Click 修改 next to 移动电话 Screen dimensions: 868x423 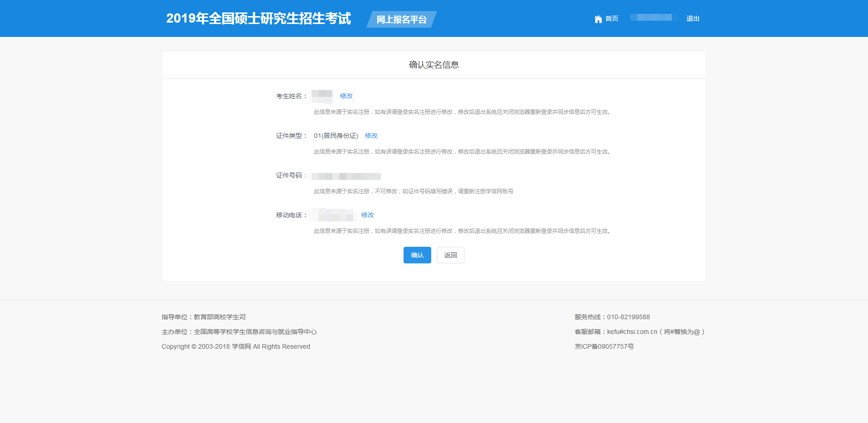[368, 215]
